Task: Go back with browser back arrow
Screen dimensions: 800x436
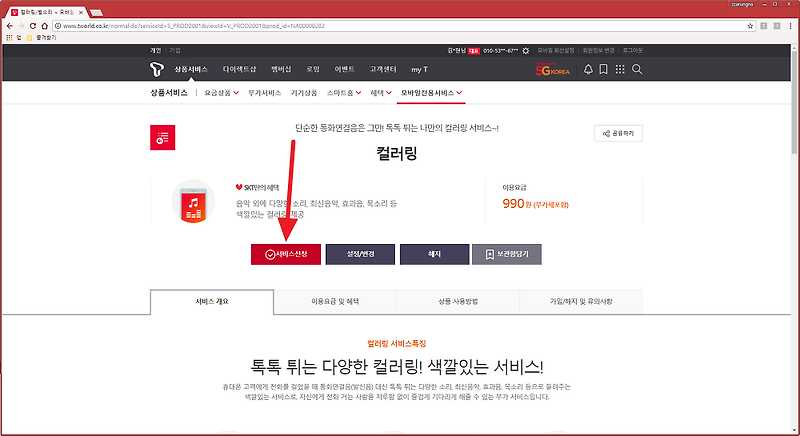Action: (9, 25)
